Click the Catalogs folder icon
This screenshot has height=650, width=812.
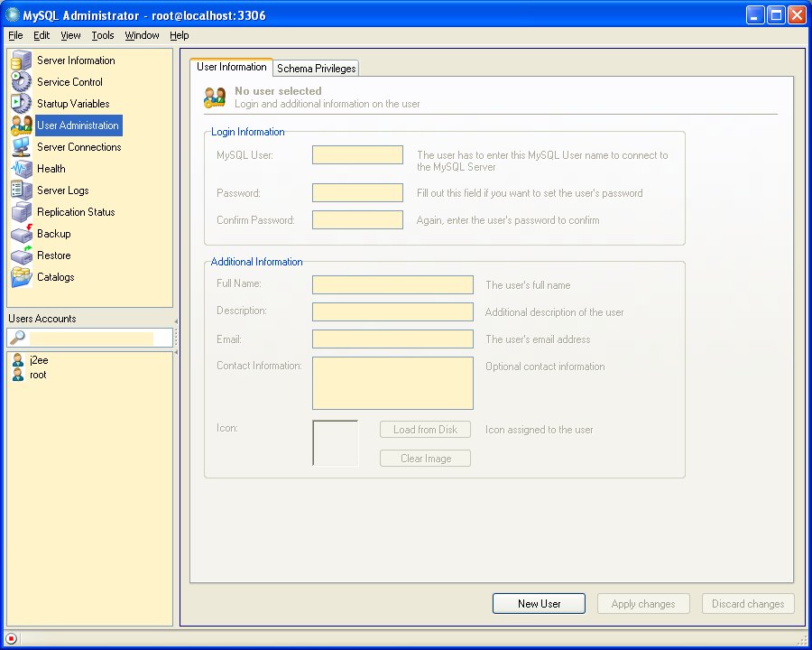pos(22,277)
